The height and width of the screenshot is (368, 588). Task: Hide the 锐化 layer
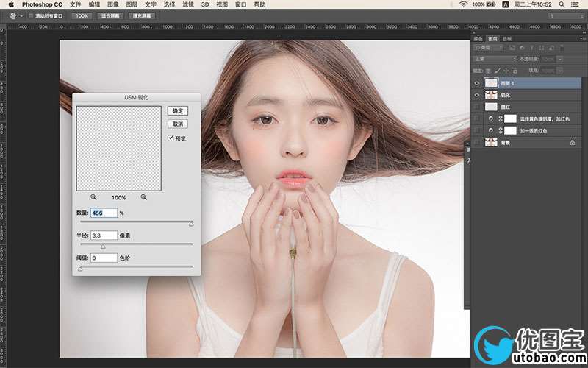(477, 95)
